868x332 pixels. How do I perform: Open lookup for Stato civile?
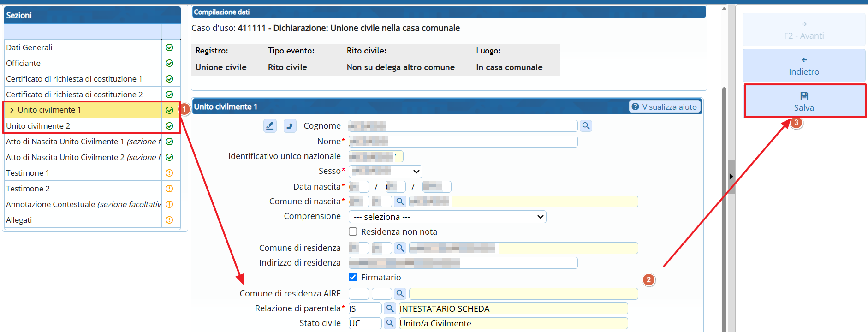pyautogui.click(x=390, y=323)
